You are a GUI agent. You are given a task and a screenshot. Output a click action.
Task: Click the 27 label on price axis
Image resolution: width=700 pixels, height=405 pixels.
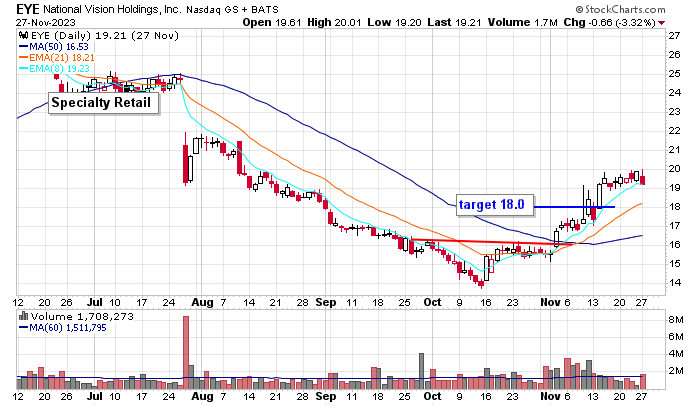(675, 36)
